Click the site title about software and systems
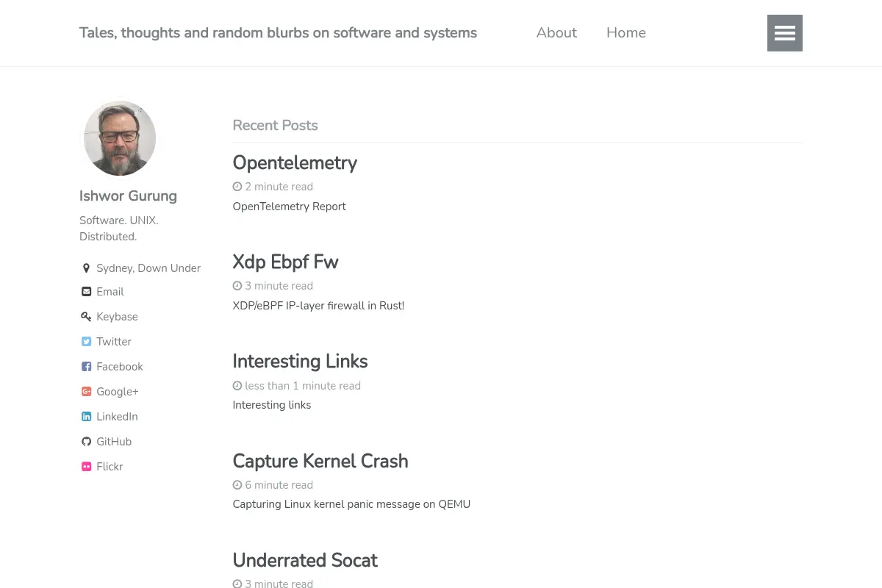This screenshot has height=588, width=882. [278, 32]
